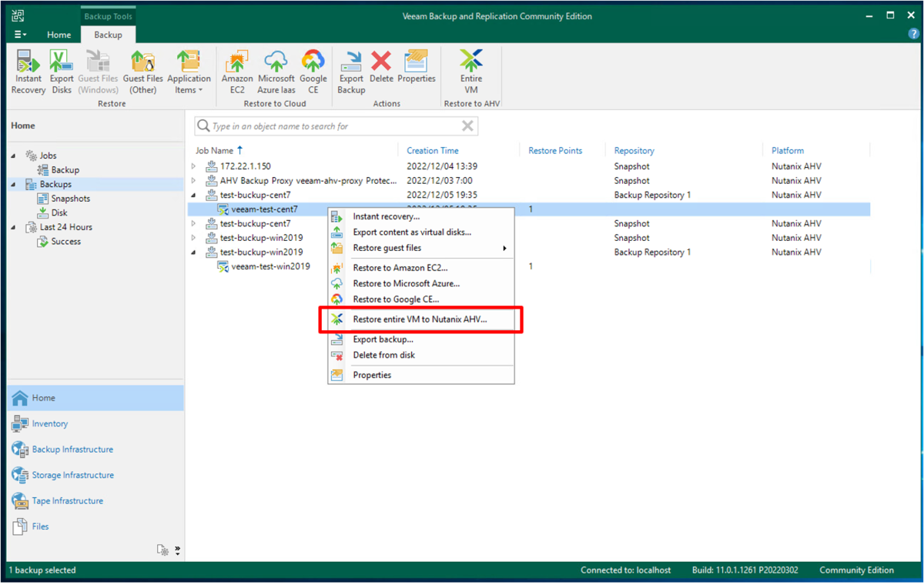Viewport: 924px width, 585px height.
Task: Open Restore guest files submenu
Action: [421, 249]
